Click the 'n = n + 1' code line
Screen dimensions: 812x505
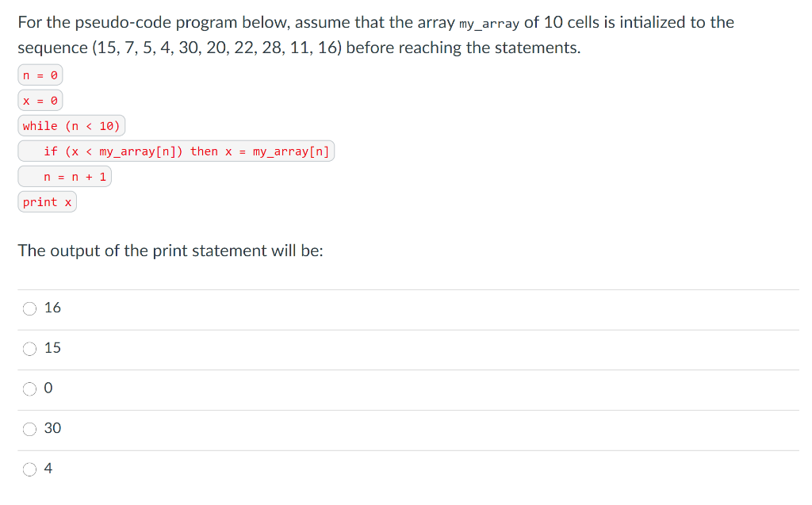[x=65, y=177]
